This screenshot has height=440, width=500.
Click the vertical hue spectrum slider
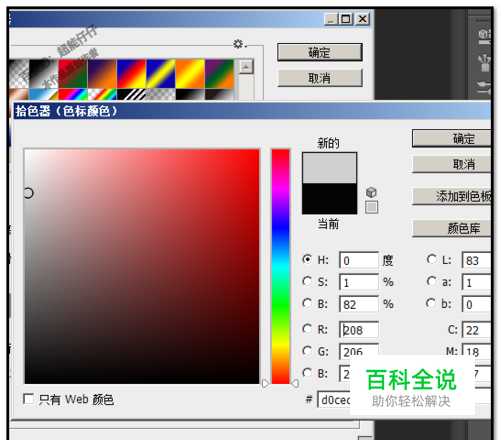point(281,266)
